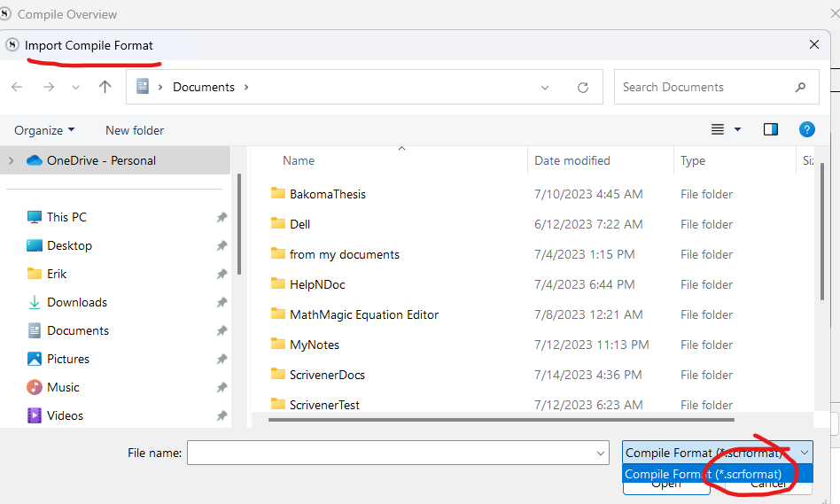The image size is (840, 504).
Task: Click the New folder button
Action: (135, 130)
